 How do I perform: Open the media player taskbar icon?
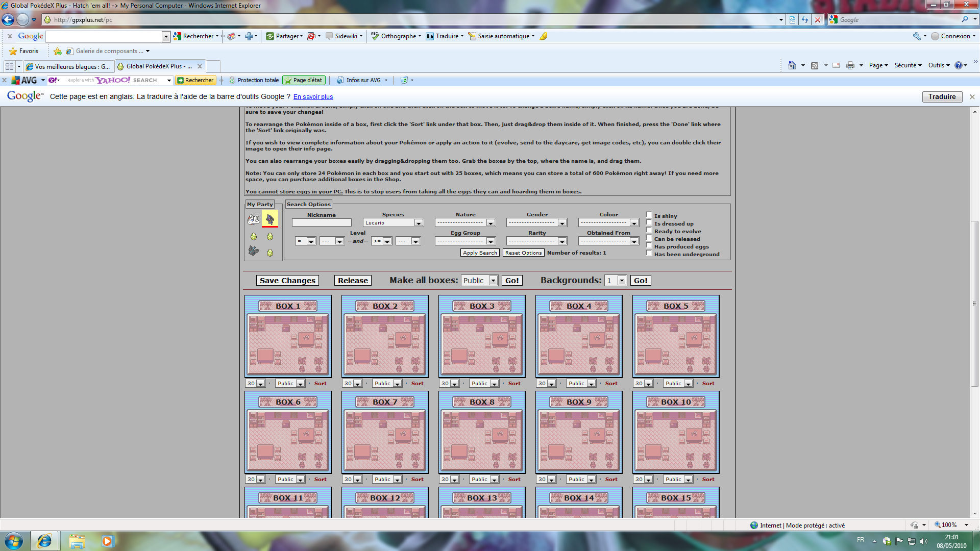[107, 541]
